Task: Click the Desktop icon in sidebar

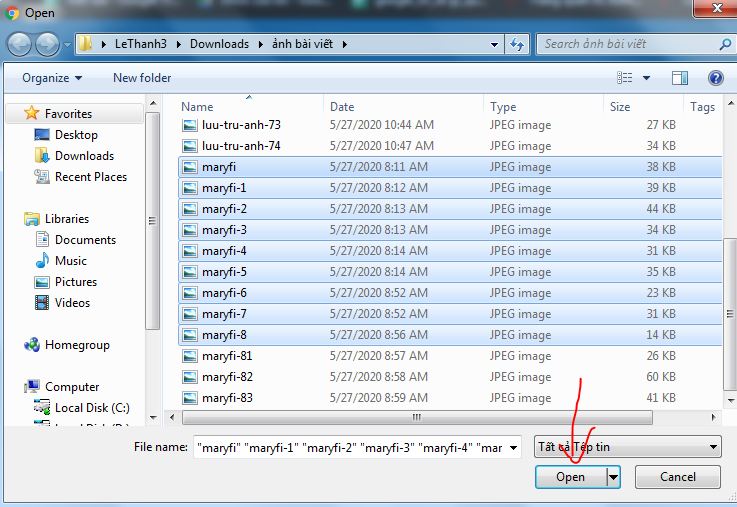Action: pyautogui.click(x=42, y=135)
